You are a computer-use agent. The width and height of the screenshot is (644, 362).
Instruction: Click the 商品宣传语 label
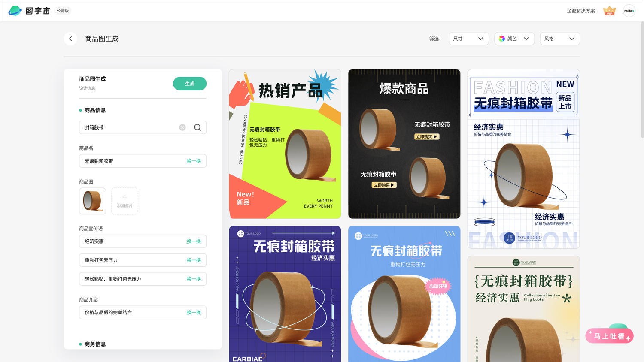coord(91,229)
